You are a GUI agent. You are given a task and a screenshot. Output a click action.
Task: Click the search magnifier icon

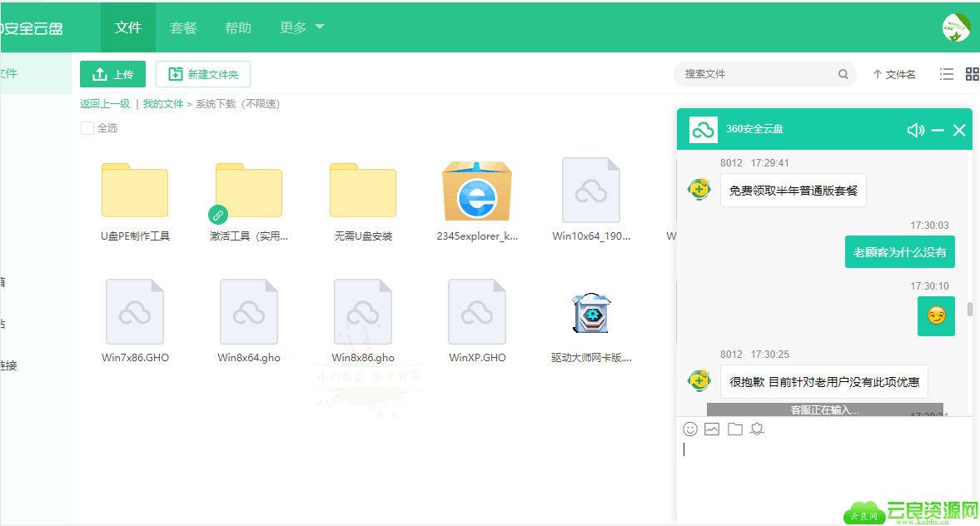coord(843,74)
